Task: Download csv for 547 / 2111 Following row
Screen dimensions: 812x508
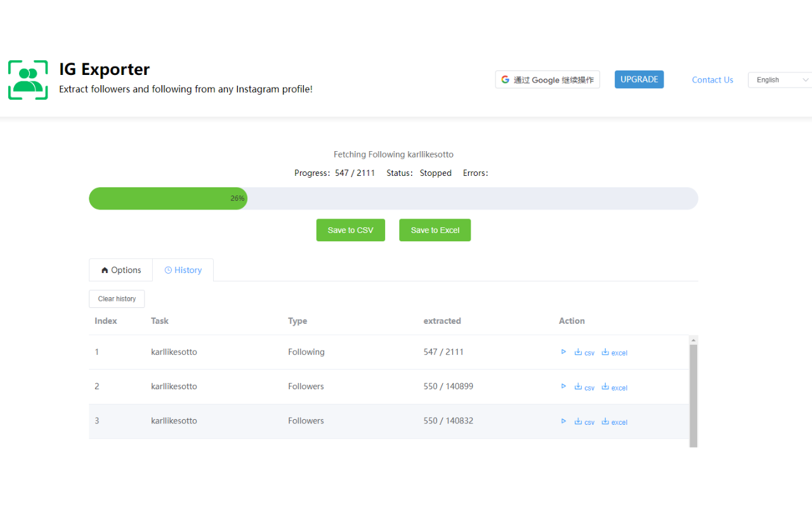Action: (584, 352)
